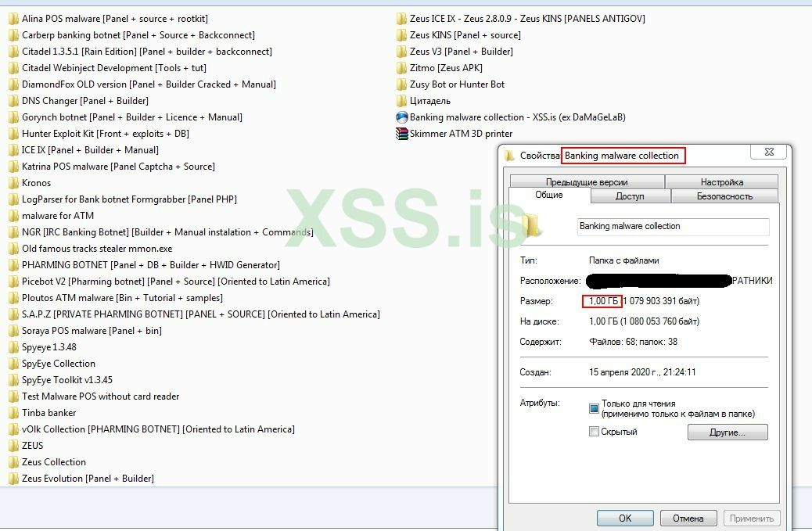
Task: Switch to the Предыдущие версии tab
Action: pyautogui.click(x=587, y=181)
